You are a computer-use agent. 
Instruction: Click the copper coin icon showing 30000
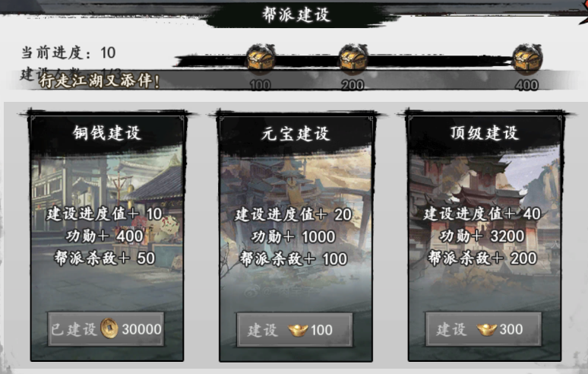click(109, 328)
